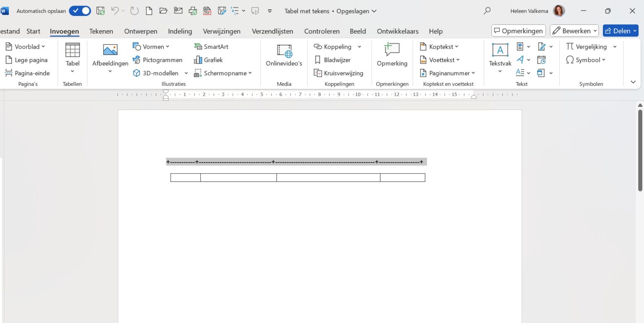Expand the Vormen shapes dropdown

pos(151,47)
